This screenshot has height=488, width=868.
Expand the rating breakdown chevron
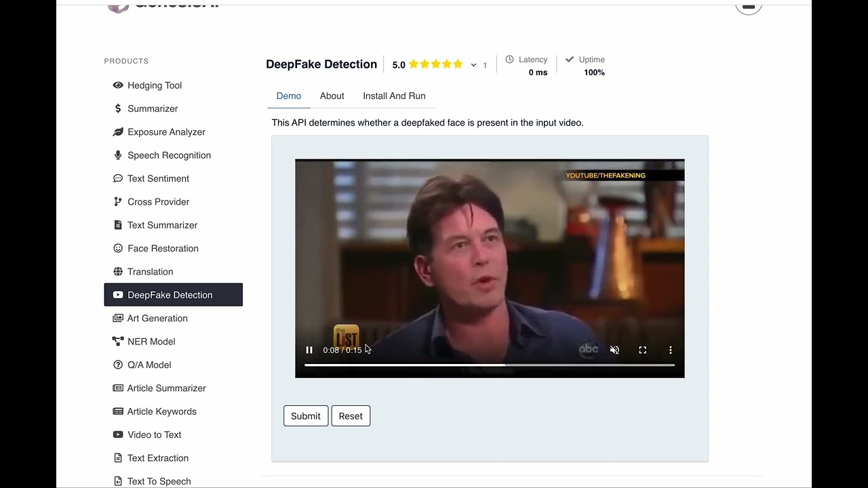(473, 65)
